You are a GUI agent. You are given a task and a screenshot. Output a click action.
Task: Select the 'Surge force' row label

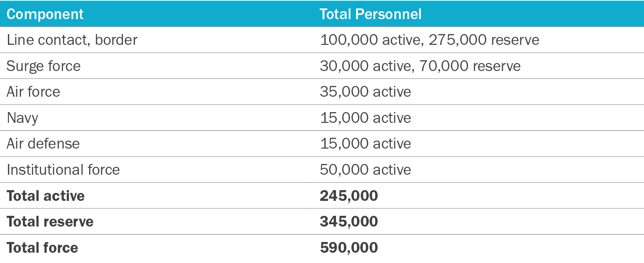[43, 66]
